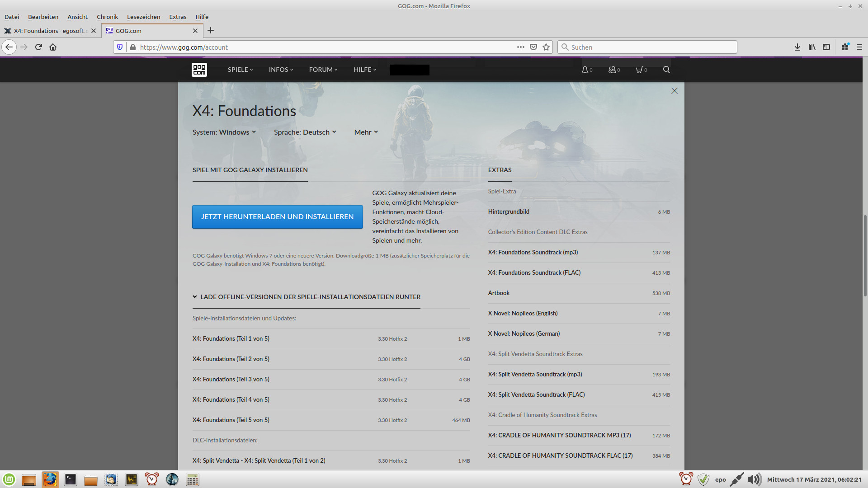Download the Artbook extra
The width and height of the screenshot is (868, 488).
pos(579,293)
